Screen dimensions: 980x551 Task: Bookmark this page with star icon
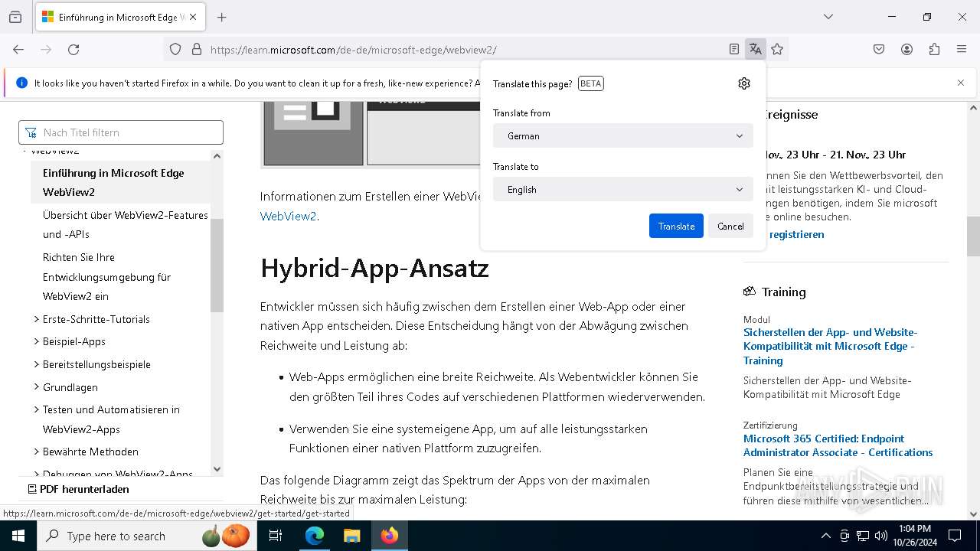pos(777,50)
